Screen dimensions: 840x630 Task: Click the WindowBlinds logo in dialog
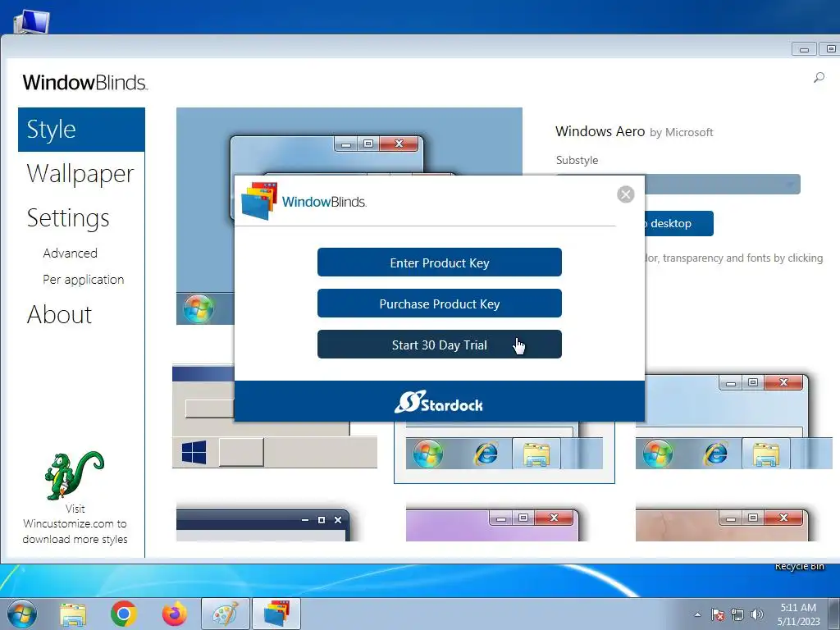pyautogui.click(x=304, y=202)
